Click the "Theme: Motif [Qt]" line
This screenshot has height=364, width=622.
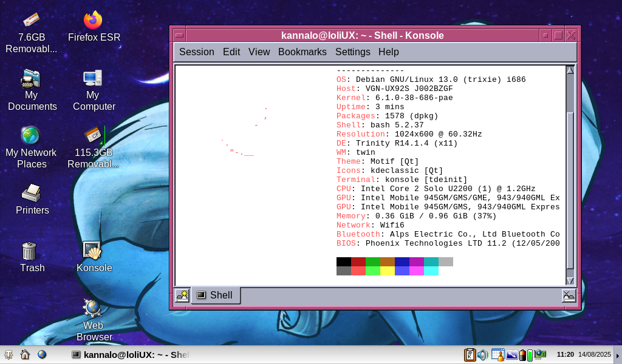click(377, 161)
